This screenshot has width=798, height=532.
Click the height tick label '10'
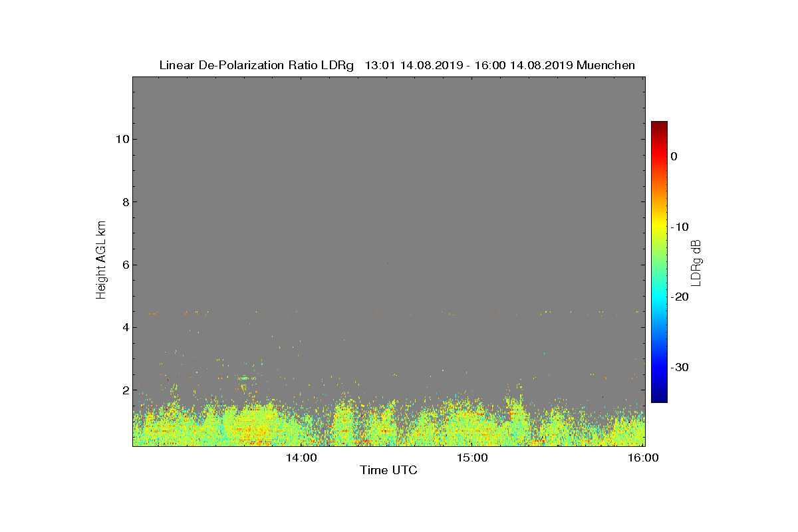[x=121, y=139]
